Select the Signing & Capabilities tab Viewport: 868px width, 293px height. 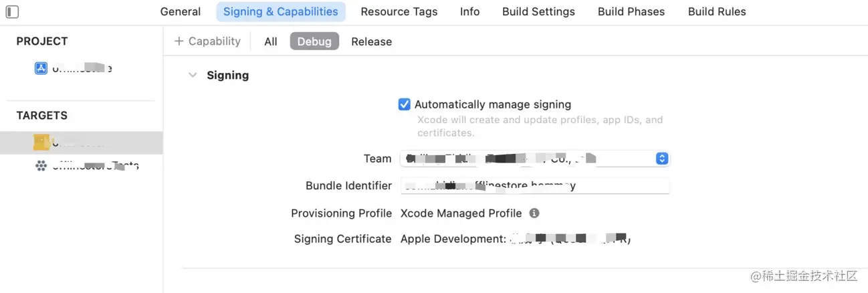280,11
